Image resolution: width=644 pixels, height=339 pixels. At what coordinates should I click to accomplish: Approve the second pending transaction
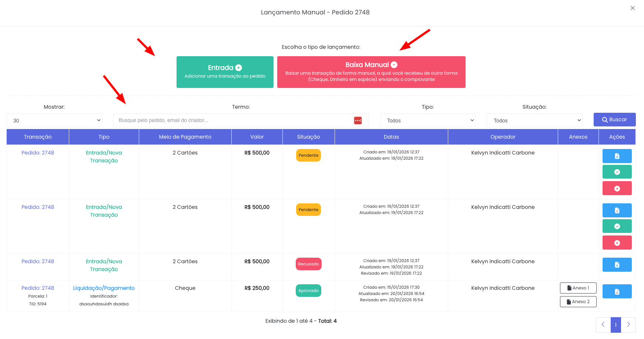tap(617, 226)
